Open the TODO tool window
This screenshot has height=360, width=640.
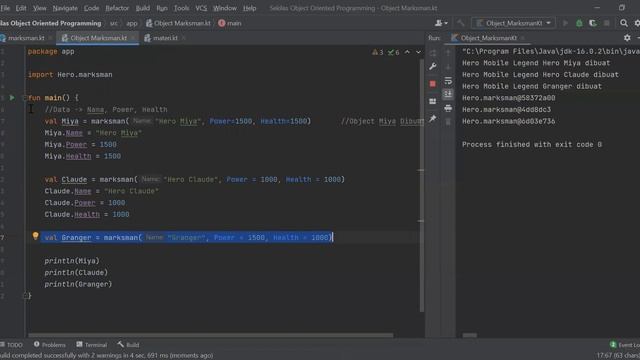pos(12,345)
